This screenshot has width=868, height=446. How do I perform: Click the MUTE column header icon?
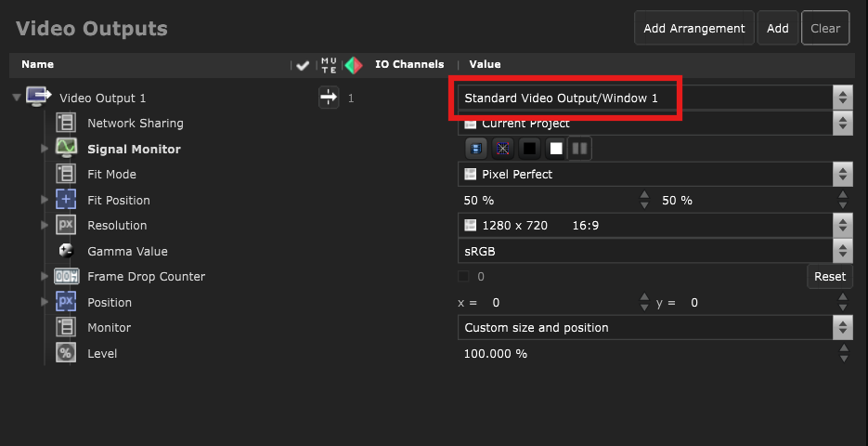point(329,65)
